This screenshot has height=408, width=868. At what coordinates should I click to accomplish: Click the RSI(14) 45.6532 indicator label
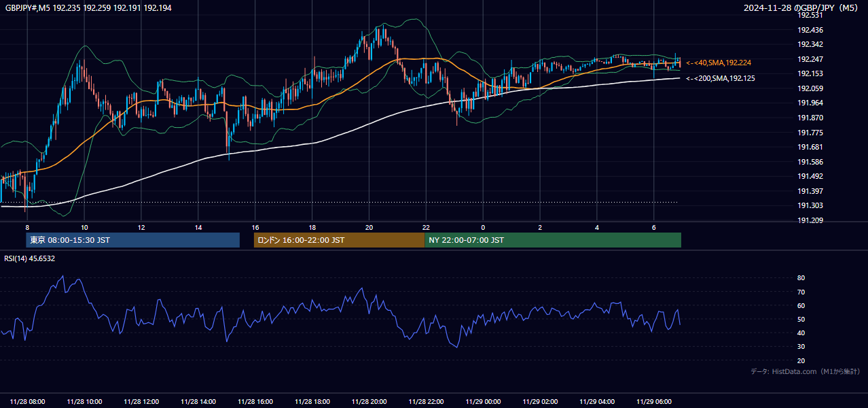tap(30, 258)
